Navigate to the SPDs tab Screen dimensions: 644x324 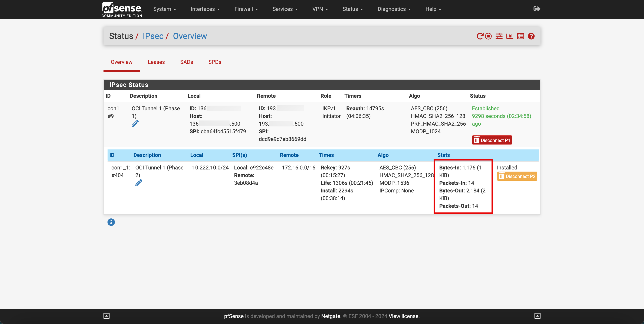click(x=214, y=62)
